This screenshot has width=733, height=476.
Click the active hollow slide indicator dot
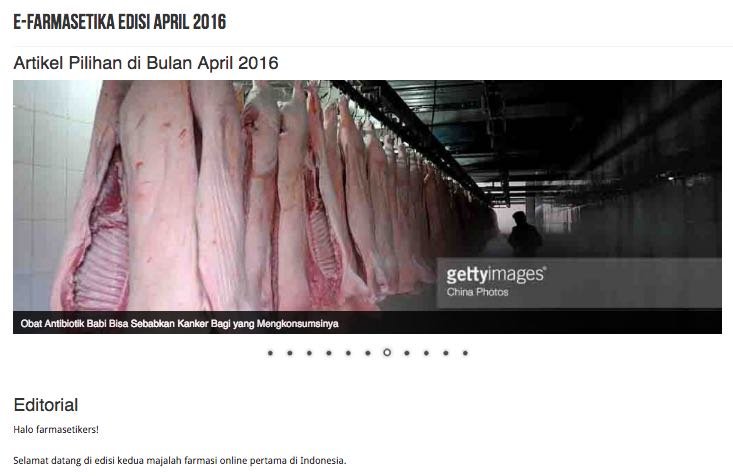pyautogui.click(x=387, y=353)
